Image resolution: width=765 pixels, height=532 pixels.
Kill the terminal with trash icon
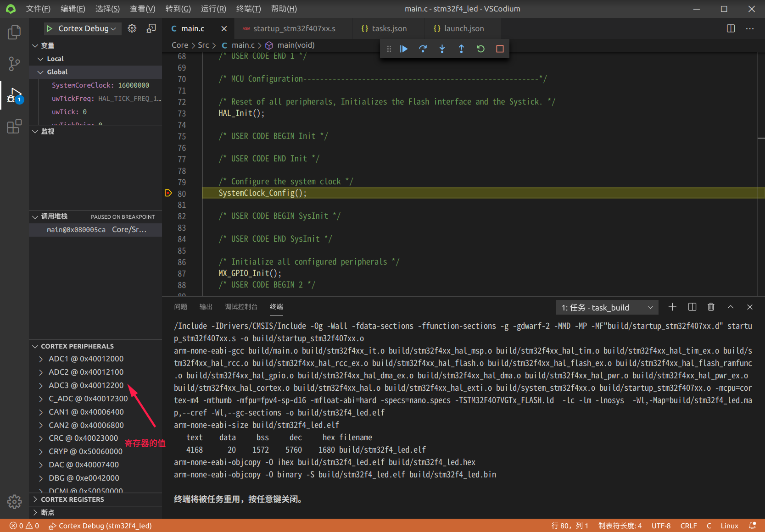[711, 307]
